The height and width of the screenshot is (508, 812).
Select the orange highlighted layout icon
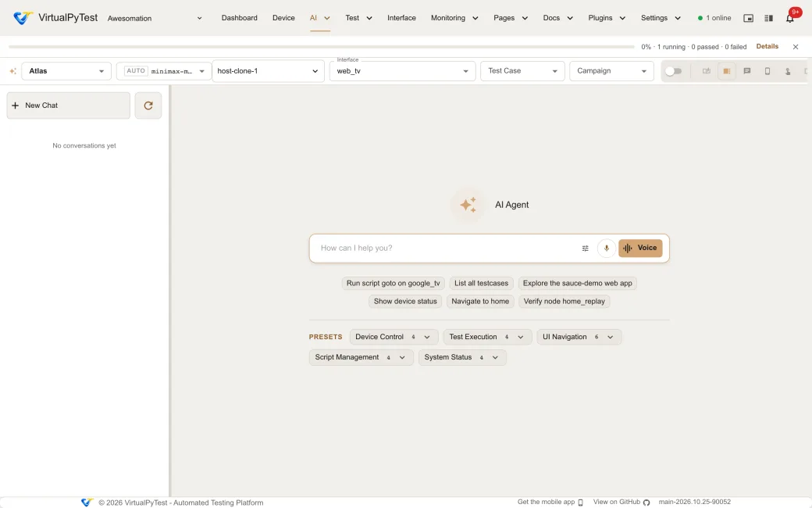pyautogui.click(x=727, y=71)
